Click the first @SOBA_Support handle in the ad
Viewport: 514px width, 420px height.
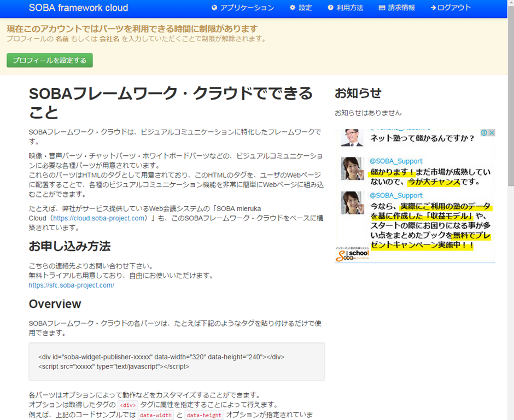coord(396,161)
